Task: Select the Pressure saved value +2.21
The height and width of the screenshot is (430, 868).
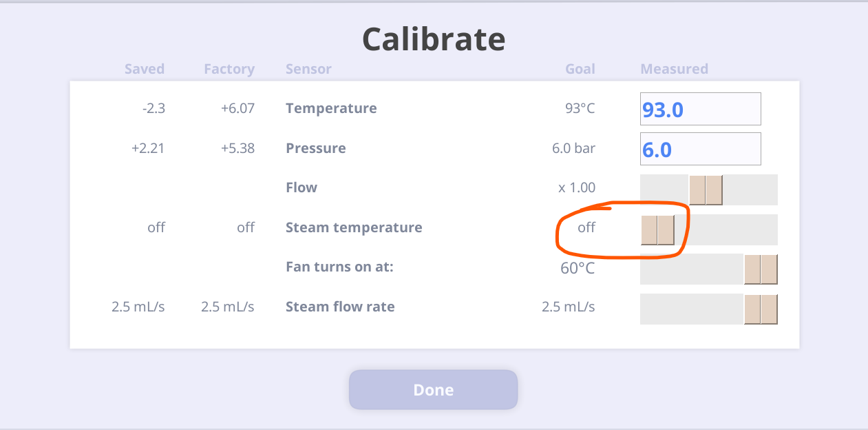Action: (148, 148)
